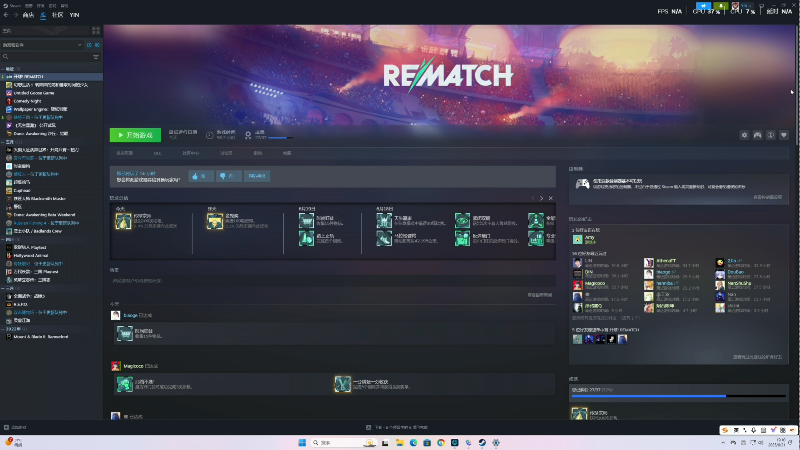Dismiss the post-game summary panel with X
The image size is (800, 450).
[x=551, y=198]
